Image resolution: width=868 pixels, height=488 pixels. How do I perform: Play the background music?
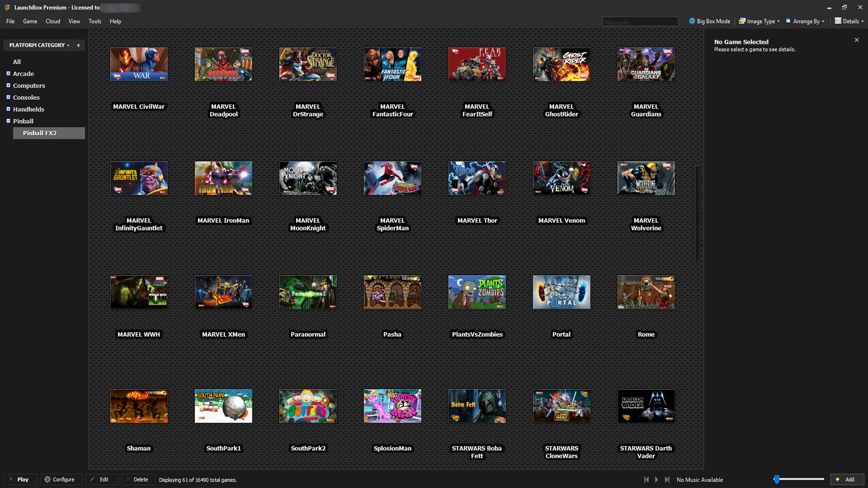coord(657,479)
